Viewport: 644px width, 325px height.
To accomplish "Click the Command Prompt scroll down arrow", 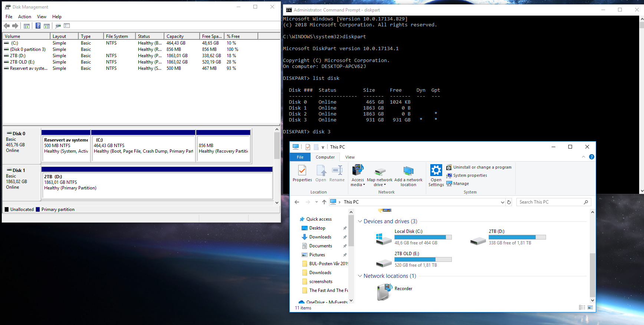I will coord(642,191).
